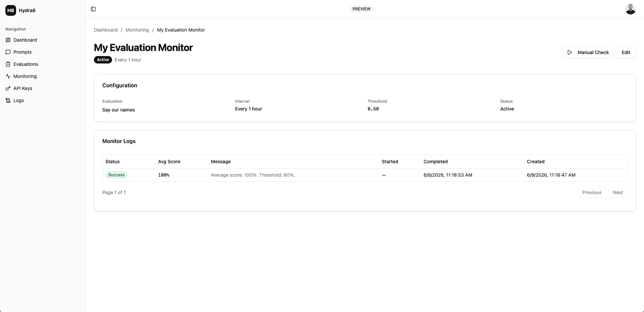644x312 pixels.
Task: Click the Evaluations clipboard icon
Action: [8, 64]
